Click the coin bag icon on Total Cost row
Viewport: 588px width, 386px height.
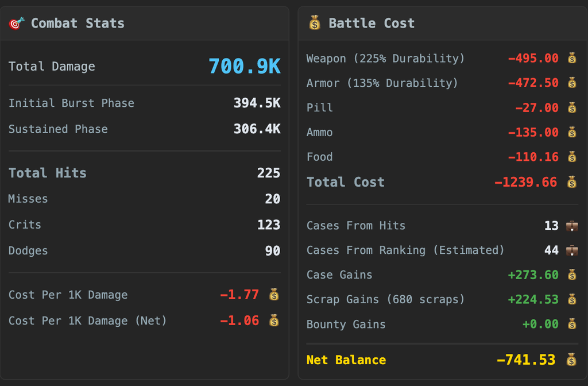[x=571, y=182]
